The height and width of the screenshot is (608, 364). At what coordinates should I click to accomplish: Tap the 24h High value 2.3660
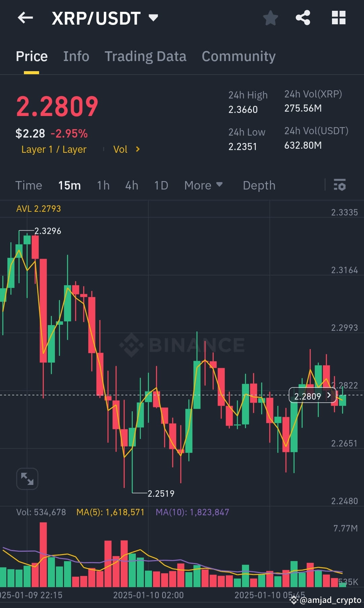coord(243,110)
